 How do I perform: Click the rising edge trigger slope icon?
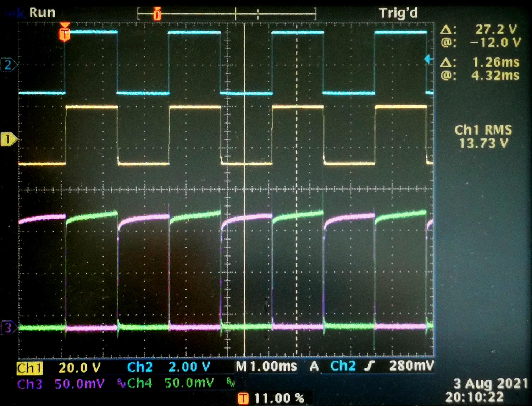[x=370, y=366]
